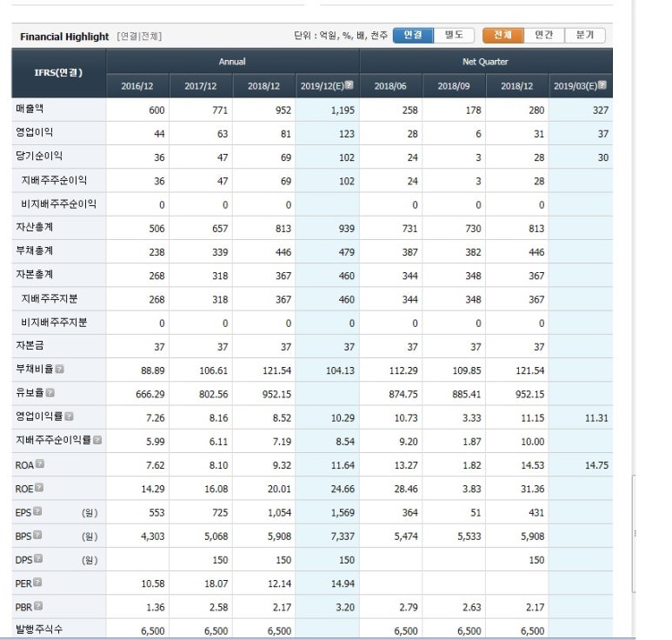Screen dimensions: 672x640
Task: Click the 2018/09 quarter column header
Action: [x=454, y=86]
